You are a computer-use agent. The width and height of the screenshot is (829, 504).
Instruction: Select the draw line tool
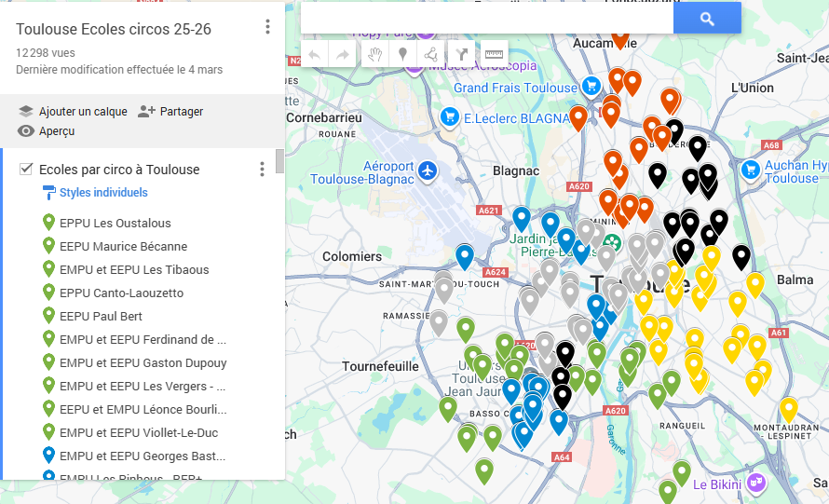(430, 54)
